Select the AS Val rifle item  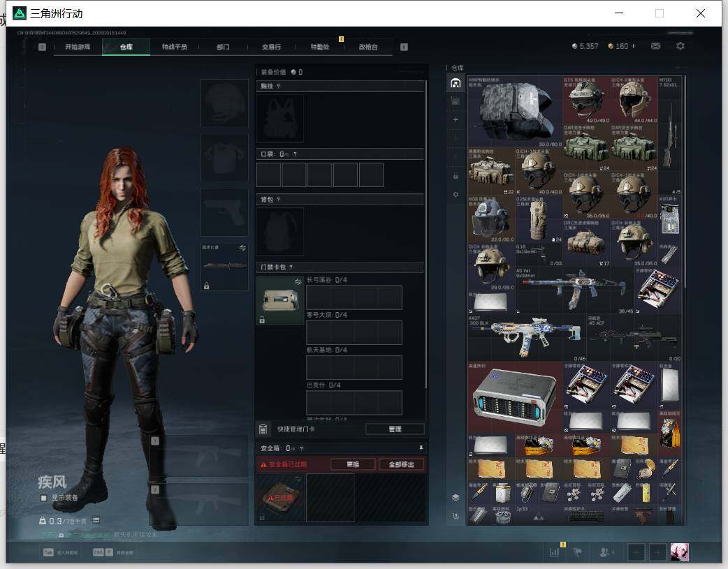click(x=574, y=290)
